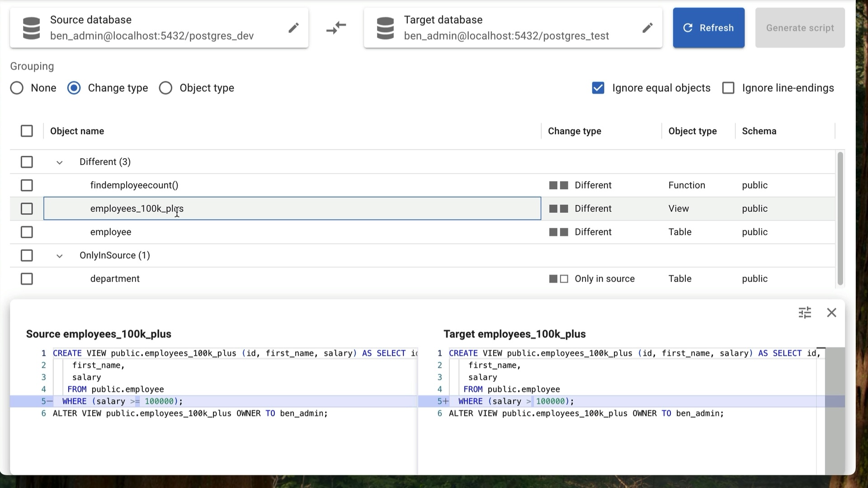Check the select-all header checkbox
This screenshot has width=868, height=488.
[27, 131]
